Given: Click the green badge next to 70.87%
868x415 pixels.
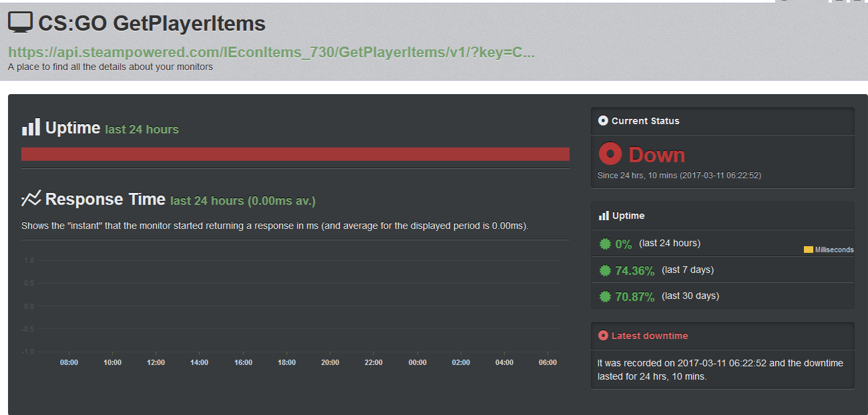Looking at the screenshot, I should click(605, 296).
